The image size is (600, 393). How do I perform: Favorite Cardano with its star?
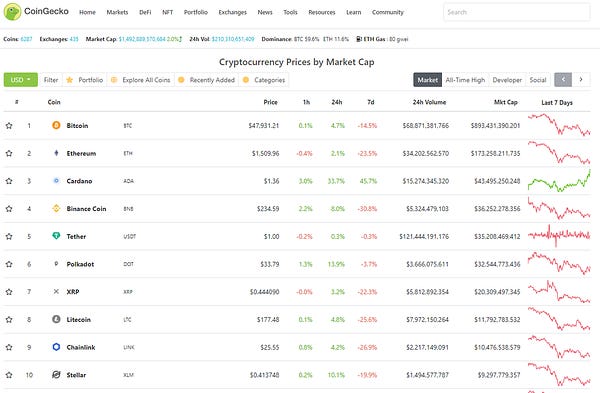click(x=9, y=181)
